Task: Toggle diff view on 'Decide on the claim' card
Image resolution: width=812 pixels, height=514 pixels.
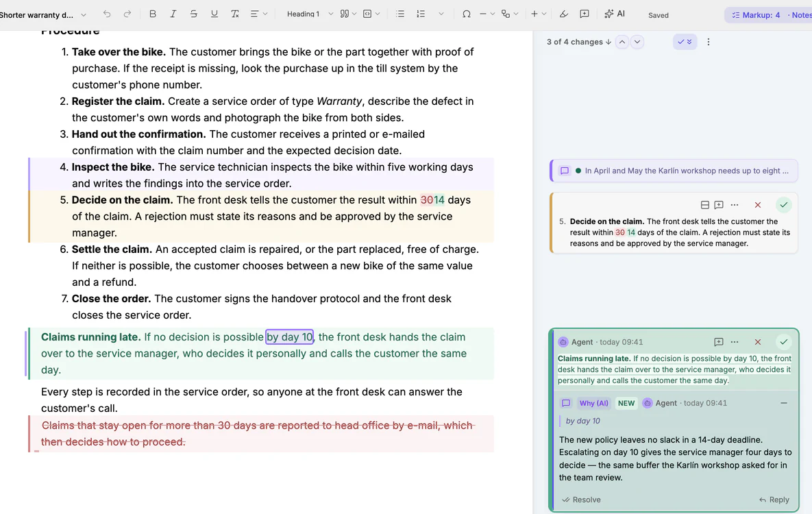Action: [705, 205]
